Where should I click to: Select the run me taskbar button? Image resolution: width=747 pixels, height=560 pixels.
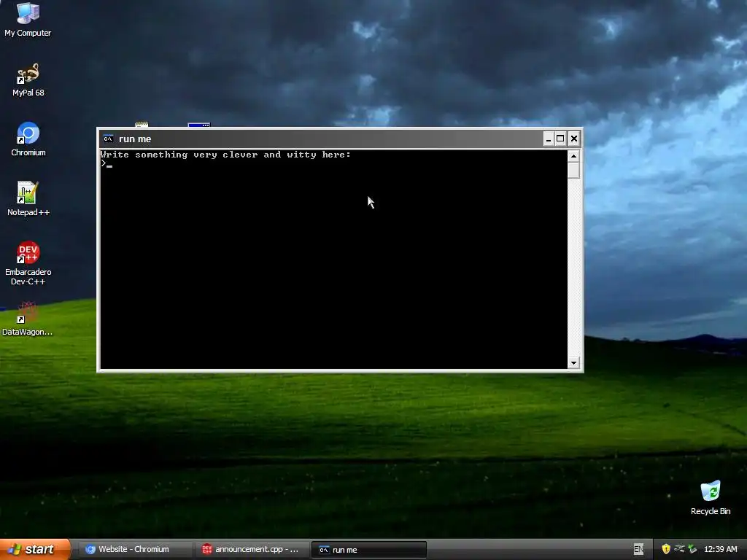pos(368,550)
